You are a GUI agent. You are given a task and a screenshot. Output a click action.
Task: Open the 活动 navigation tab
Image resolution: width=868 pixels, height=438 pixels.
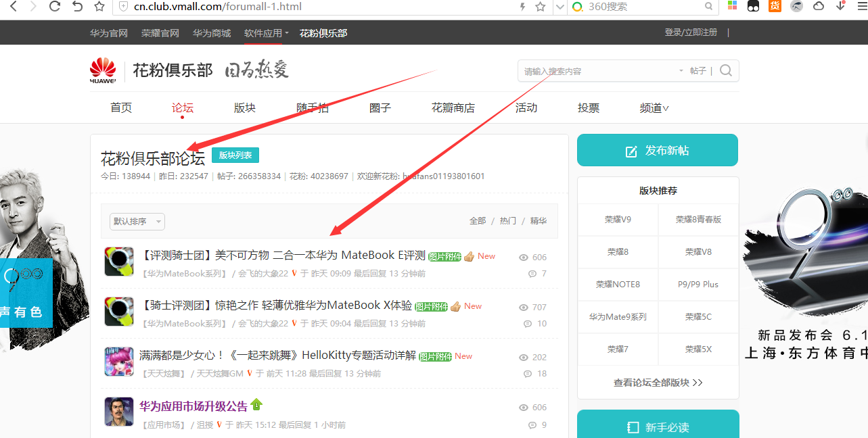(526, 108)
